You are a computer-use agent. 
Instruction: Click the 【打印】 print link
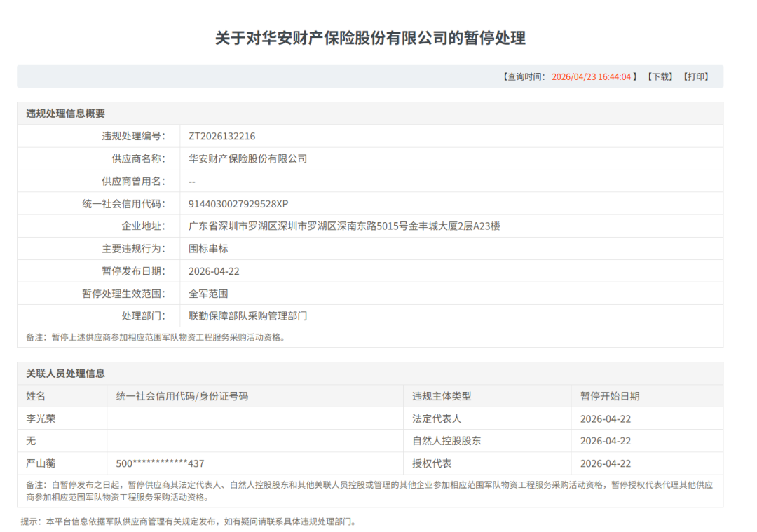point(696,76)
